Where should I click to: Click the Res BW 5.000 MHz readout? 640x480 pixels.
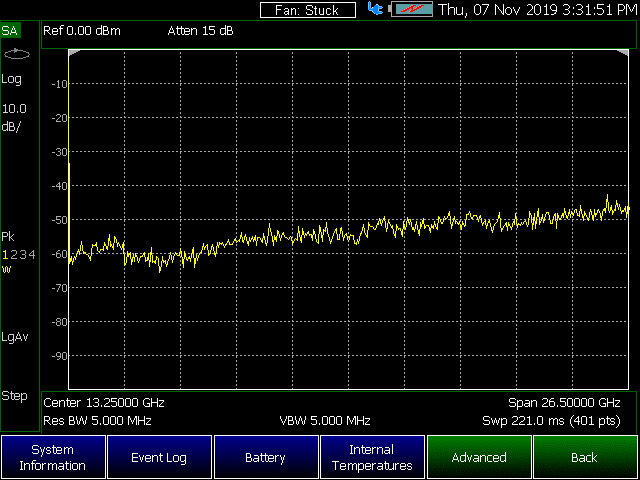click(x=97, y=420)
